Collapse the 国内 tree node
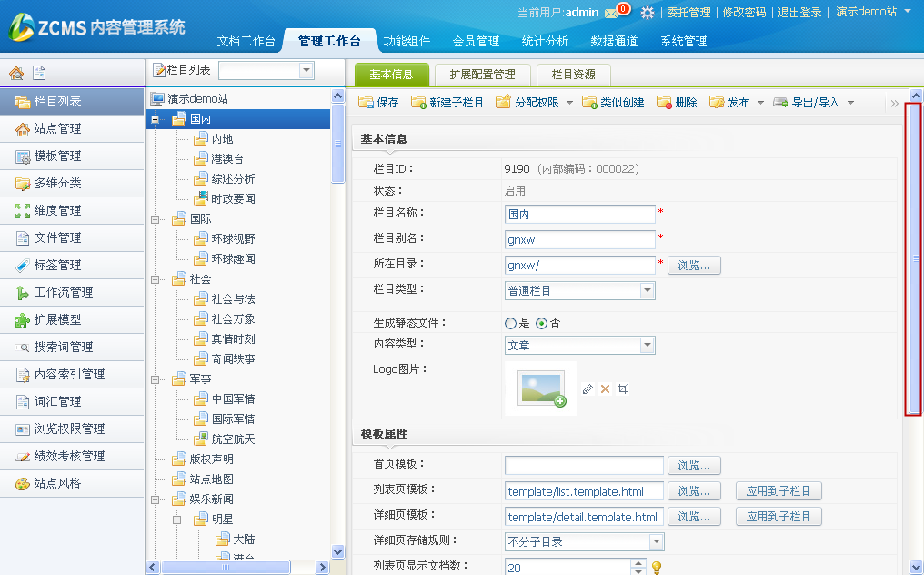The height and width of the screenshot is (575, 924). pyautogui.click(x=156, y=119)
